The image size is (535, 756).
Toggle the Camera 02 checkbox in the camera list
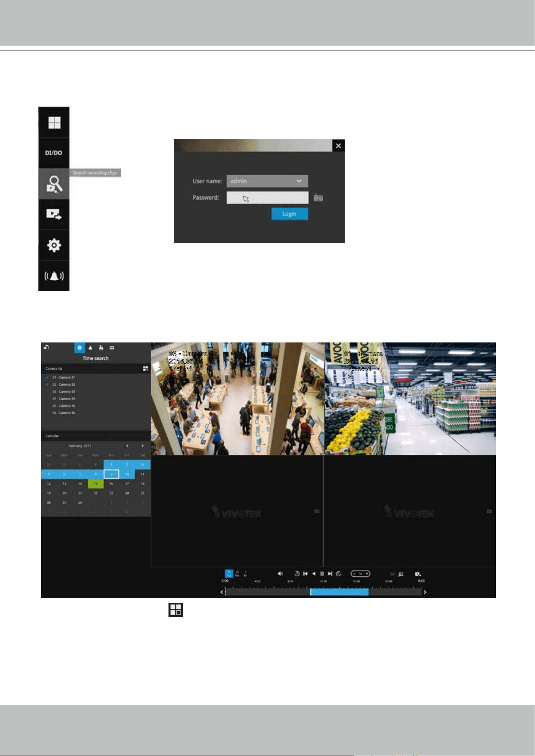(x=47, y=384)
